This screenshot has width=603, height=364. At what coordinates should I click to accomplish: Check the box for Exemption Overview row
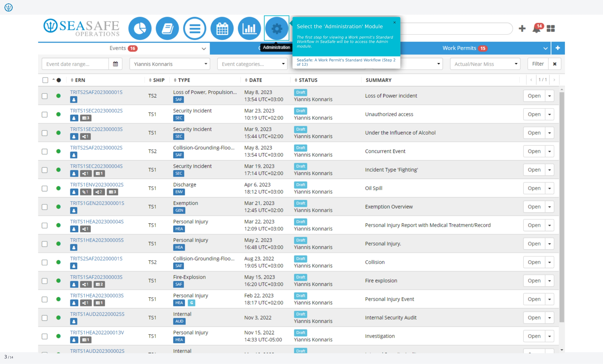pyautogui.click(x=44, y=207)
